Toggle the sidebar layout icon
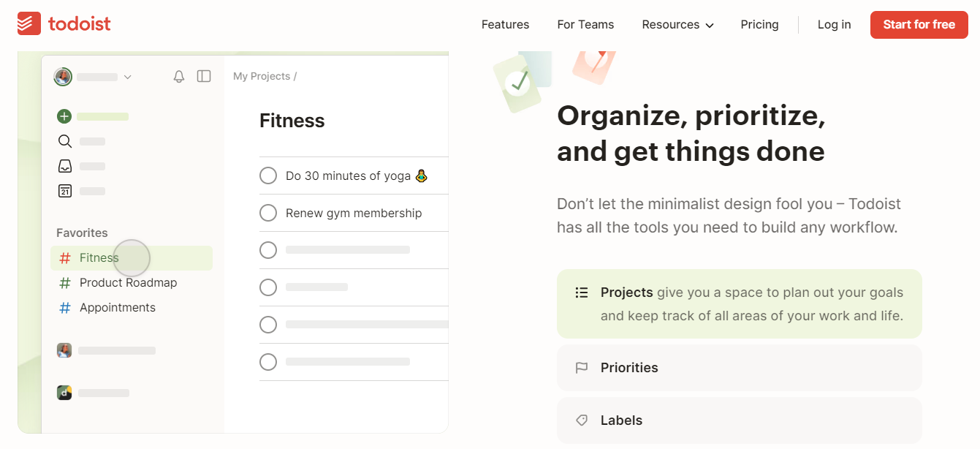This screenshot has height=449, width=980. tap(203, 76)
